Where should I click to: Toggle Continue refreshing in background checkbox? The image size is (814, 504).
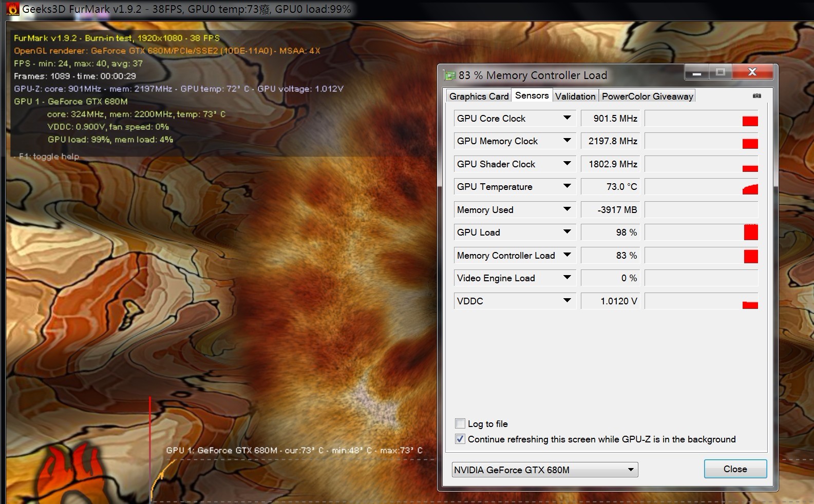[460, 439]
